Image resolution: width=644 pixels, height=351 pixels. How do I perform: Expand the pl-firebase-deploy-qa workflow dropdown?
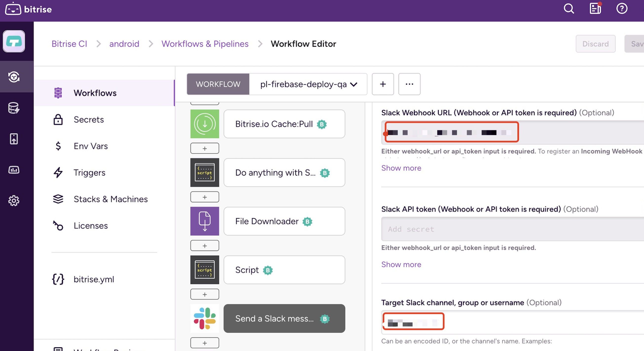[308, 84]
